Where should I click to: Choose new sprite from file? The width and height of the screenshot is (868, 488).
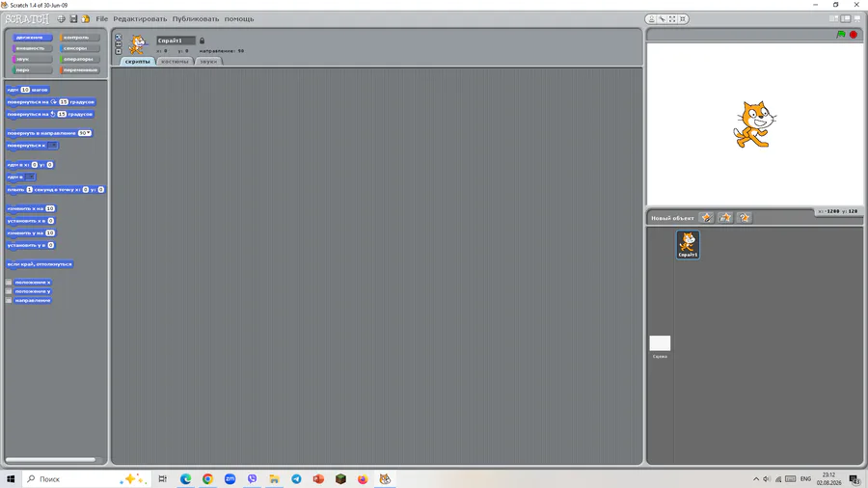click(x=725, y=217)
